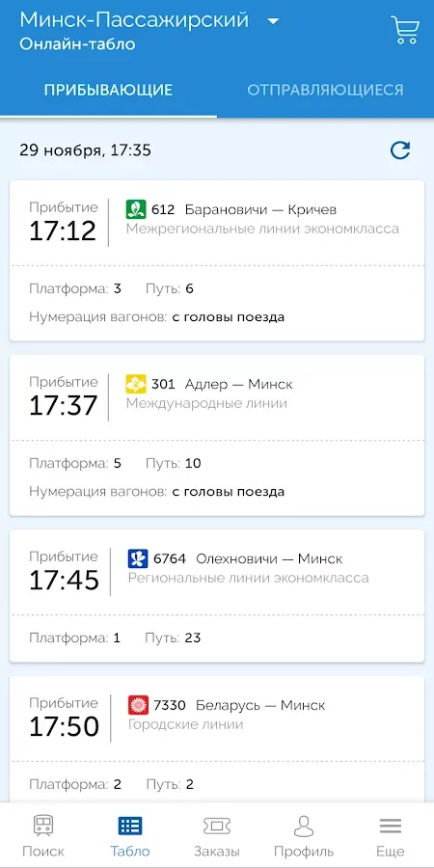Refresh the online board timestamp

(400, 150)
